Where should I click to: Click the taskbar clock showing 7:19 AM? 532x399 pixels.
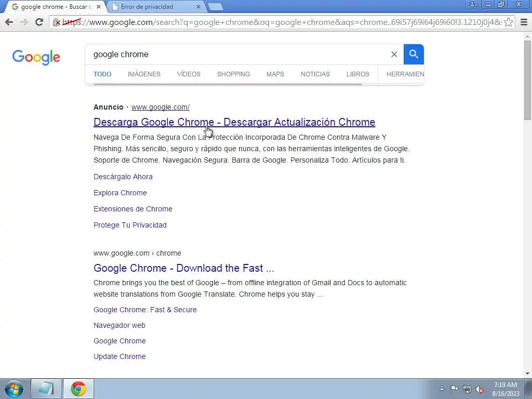point(506,389)
